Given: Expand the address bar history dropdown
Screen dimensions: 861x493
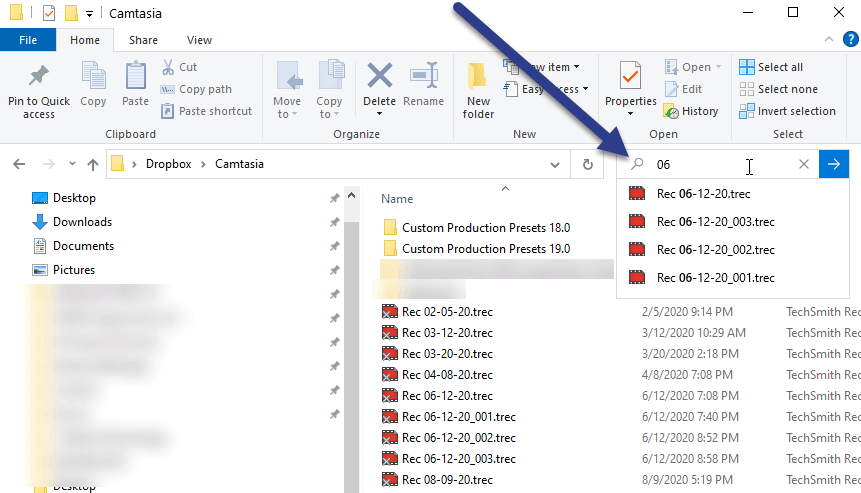Looking at the screenshot, I should 555,165.
